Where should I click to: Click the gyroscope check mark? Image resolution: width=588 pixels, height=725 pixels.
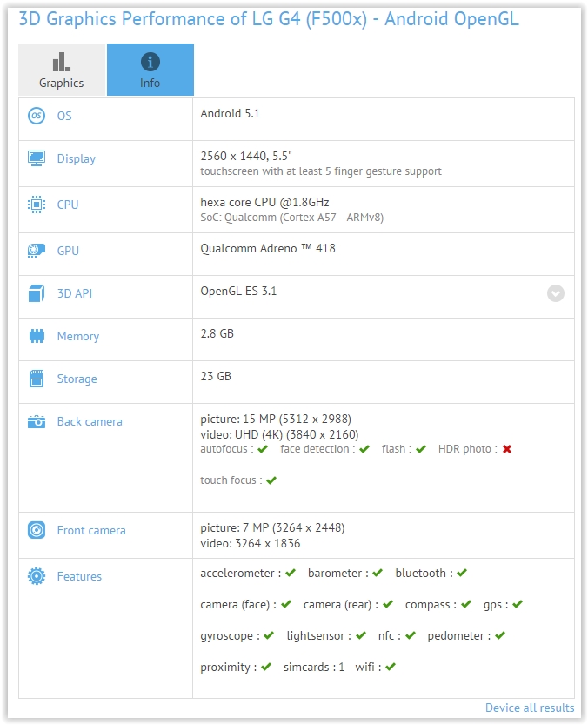(x=269, y=635)
